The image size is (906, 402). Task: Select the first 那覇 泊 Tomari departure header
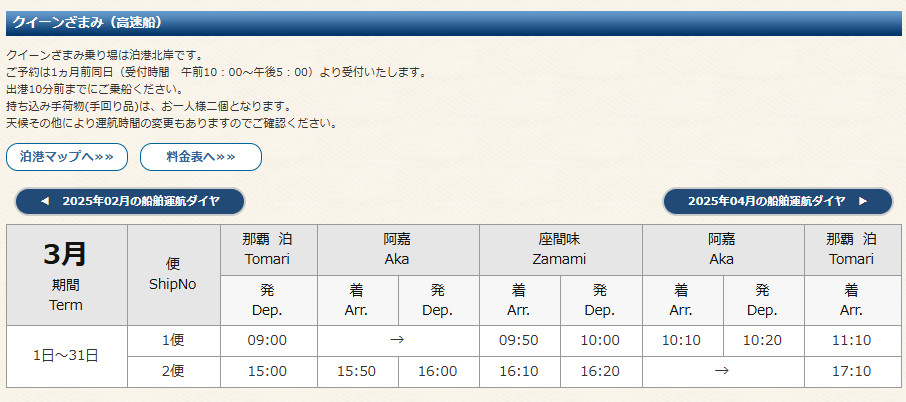(269, 250)
